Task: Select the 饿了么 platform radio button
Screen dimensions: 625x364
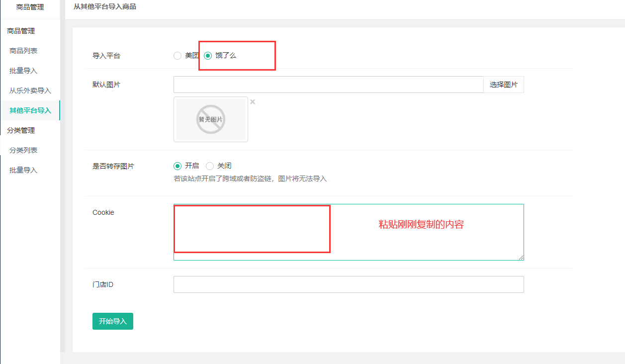Action: point(208,56)
